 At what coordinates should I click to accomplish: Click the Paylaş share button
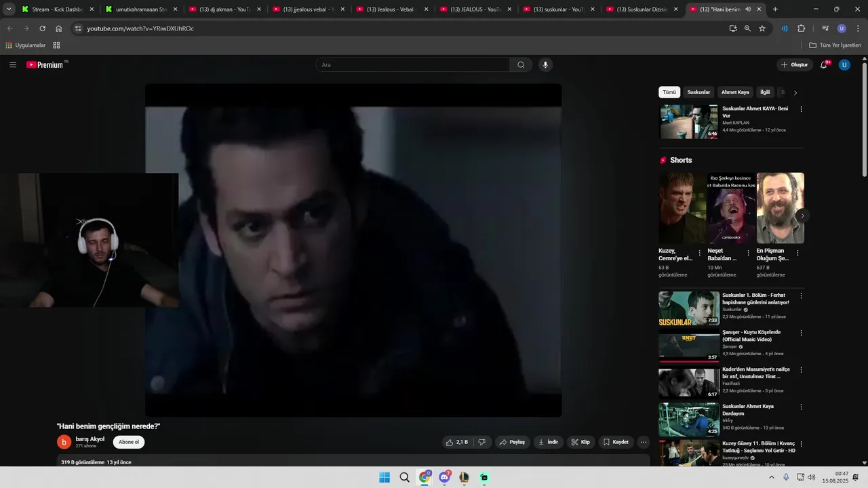click(513, 442)
